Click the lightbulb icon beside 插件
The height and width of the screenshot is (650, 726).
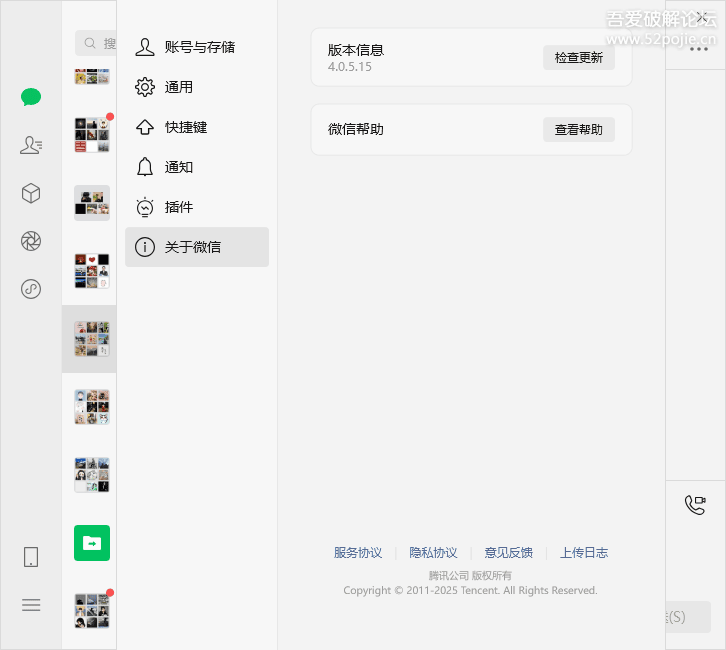(145, 207)
